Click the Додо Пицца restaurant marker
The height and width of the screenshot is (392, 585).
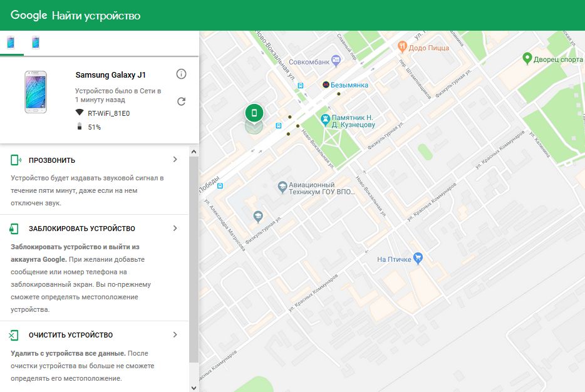point(402,46)
